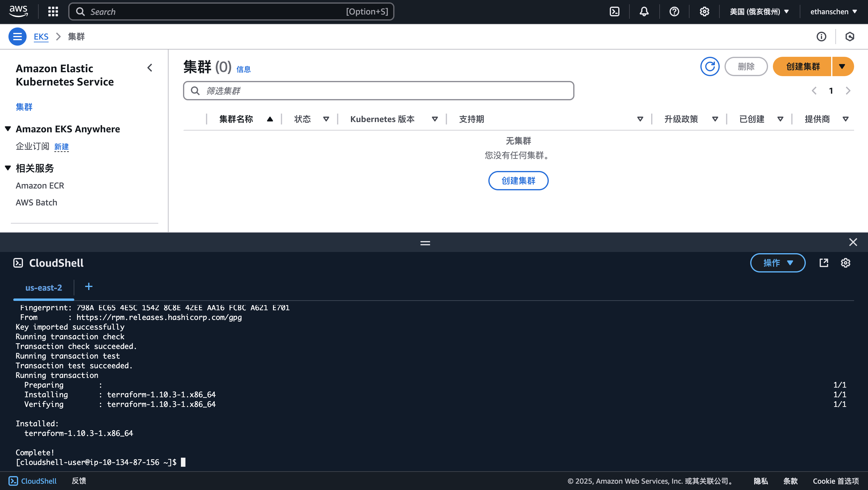
Task: Refresh the clusters list
Action: pos(710,66)
